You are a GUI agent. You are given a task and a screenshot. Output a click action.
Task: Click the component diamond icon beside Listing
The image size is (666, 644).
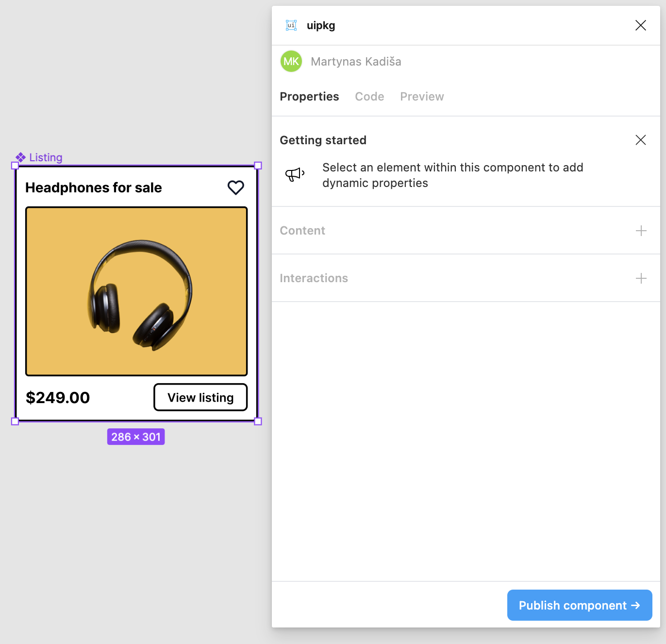click(x=20, y=157)
